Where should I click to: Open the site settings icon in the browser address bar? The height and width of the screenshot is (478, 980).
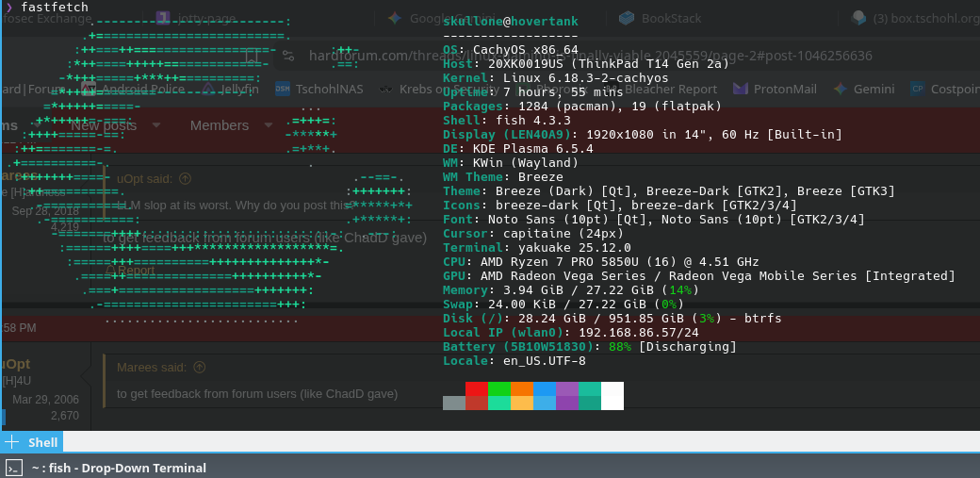coord(288,56)
